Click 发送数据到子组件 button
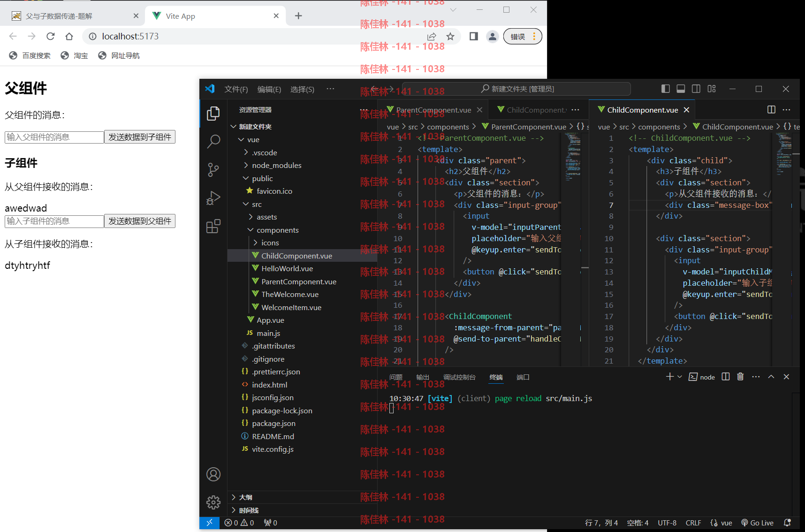The image size is (805, 532). [140, 137]
